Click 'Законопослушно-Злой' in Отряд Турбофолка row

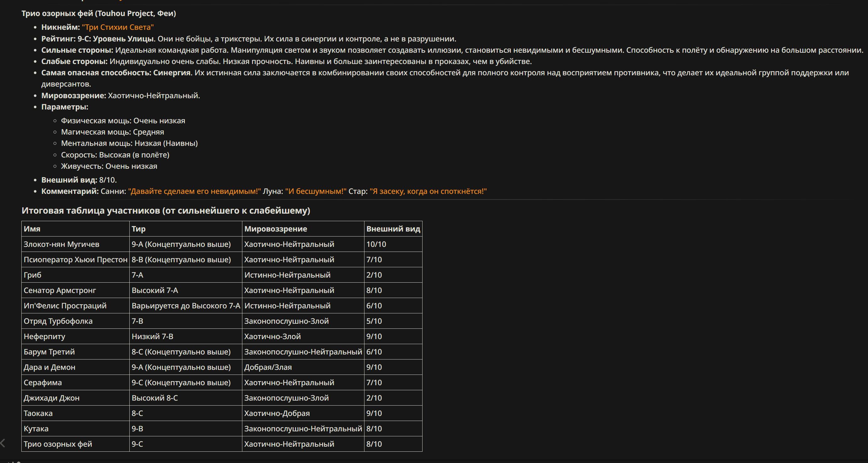(303, 321)
